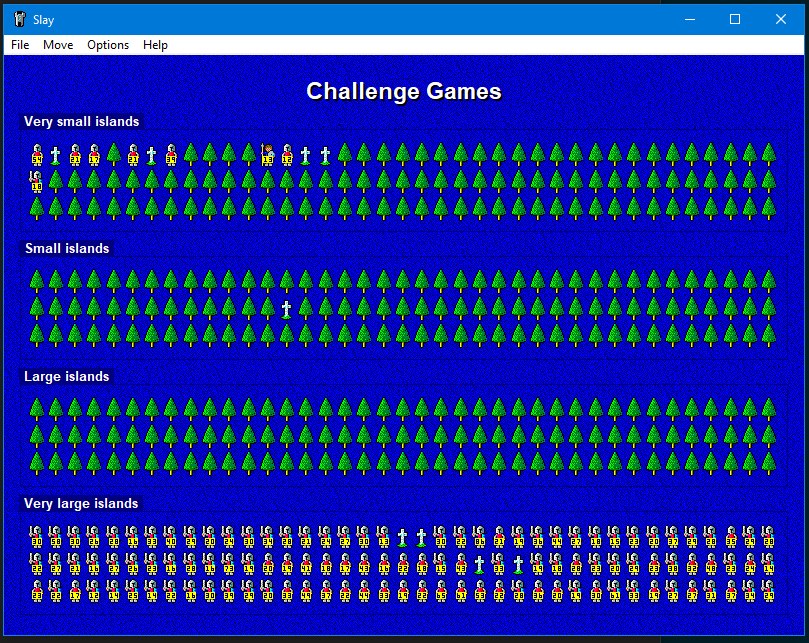
Task: Click gravestone between knights 21 and 39
Action: click(152, 155)
